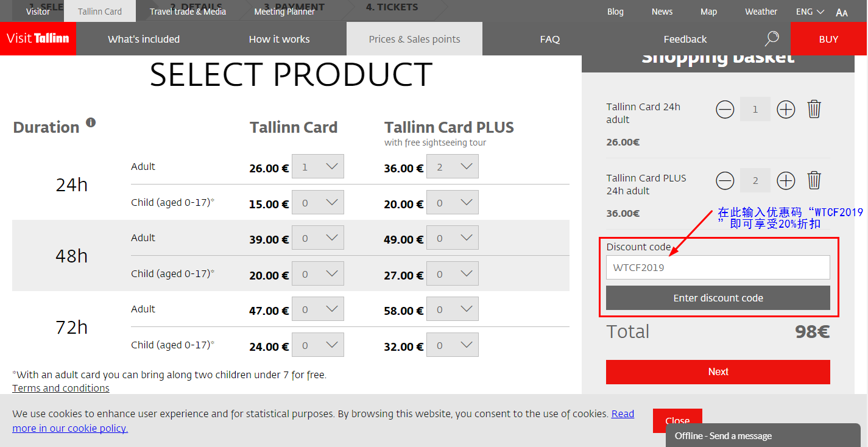Increase Tallinn Card 24h adult quantity
Viewport: 868px width, 447px height.
[x=786, y=110]
